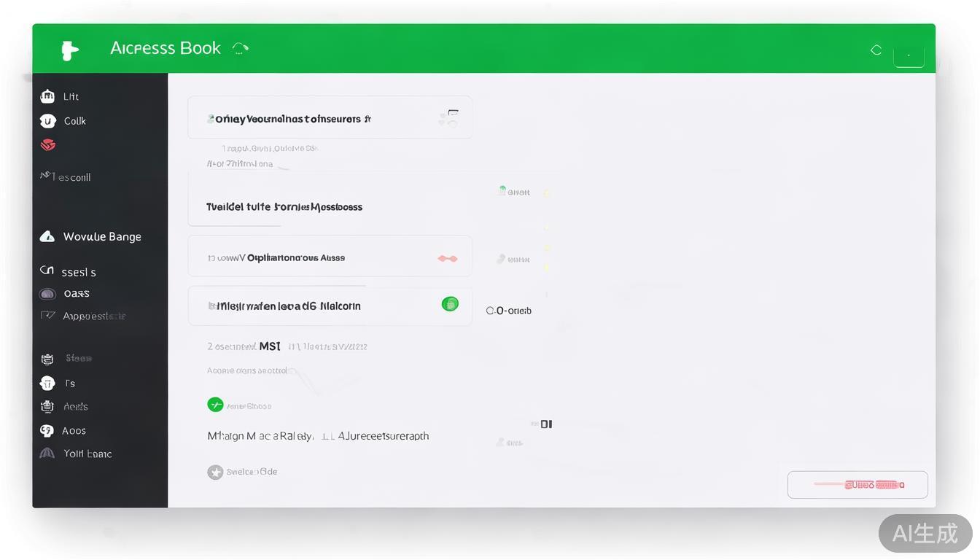
Task: Enable the green status toggle on the Malcorn card
Action: point(451,304)
